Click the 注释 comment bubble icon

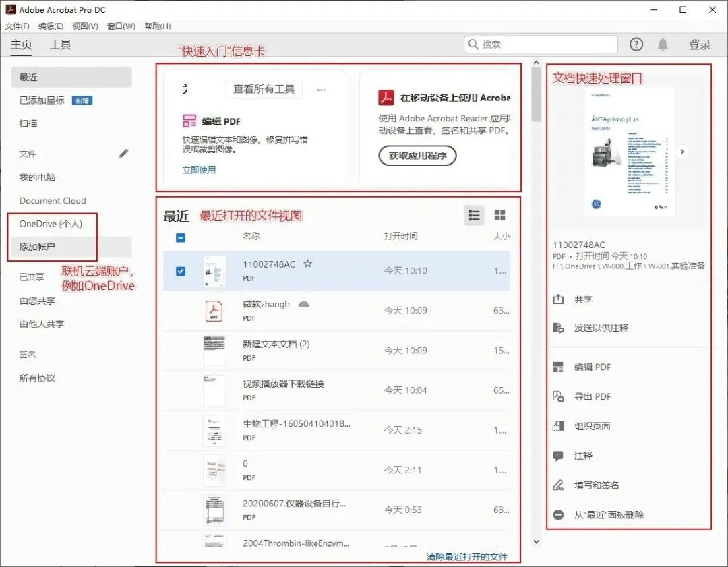tap(558, 456)
